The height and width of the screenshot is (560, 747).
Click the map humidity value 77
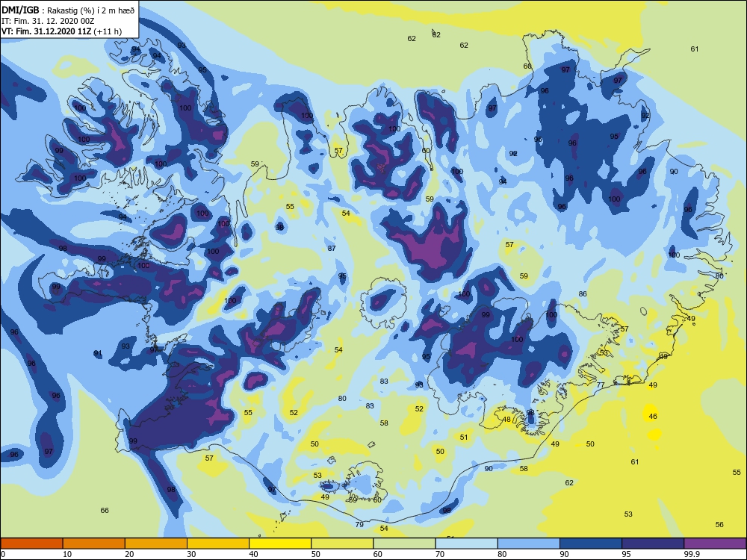tap(601, 385)
